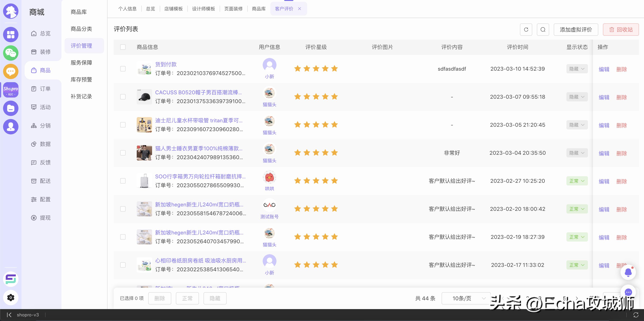Image resolution: width=644 pixels, height=321 pixels.
Task: Open the search icon in the review toolbar
Action: (543, 29)
